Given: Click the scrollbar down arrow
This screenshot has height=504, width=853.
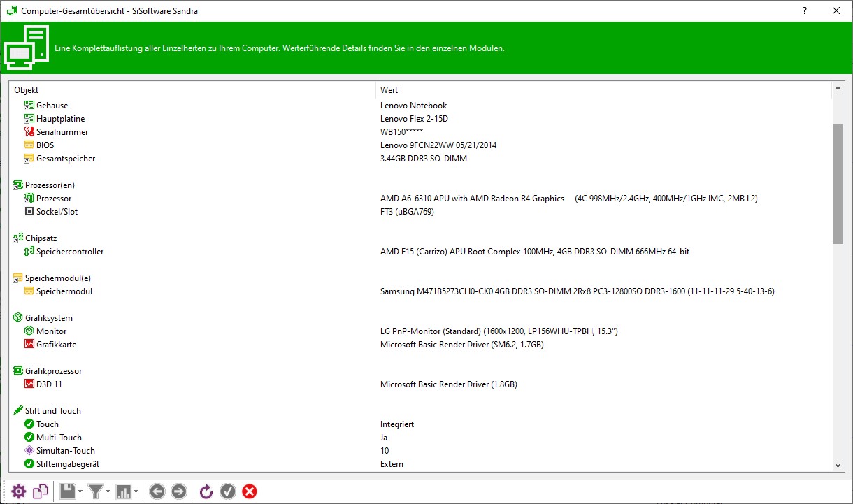Looking at the screenshot, I should pos(838,465).
